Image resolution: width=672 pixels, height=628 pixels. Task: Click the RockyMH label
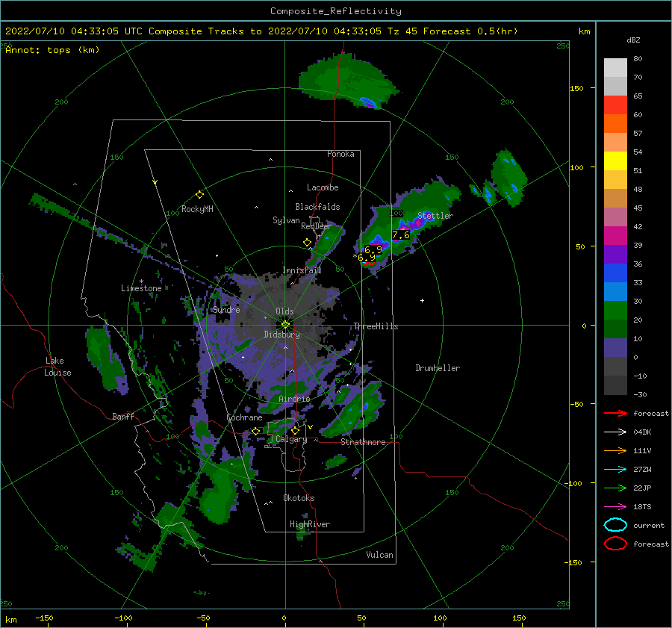coord(197,209)
